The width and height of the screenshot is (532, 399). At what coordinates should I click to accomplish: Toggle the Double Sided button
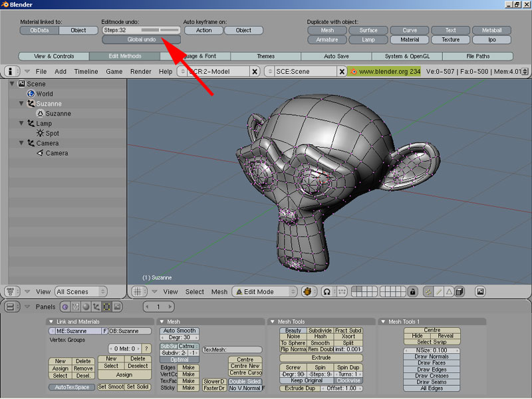245,381
